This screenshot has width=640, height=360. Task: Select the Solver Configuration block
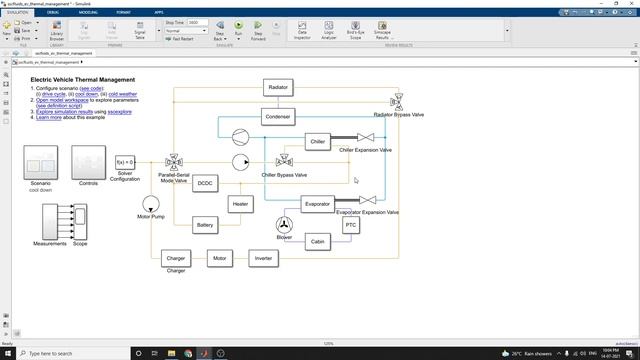125,162
